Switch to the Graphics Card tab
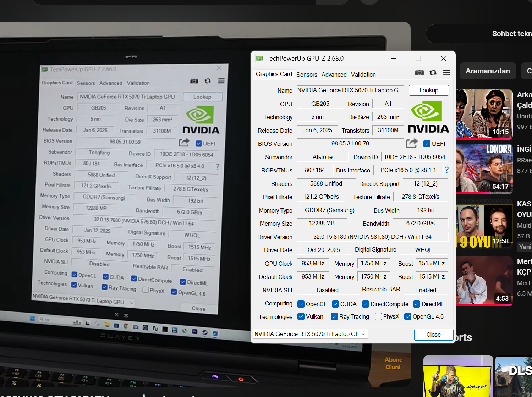 [274, 74]
